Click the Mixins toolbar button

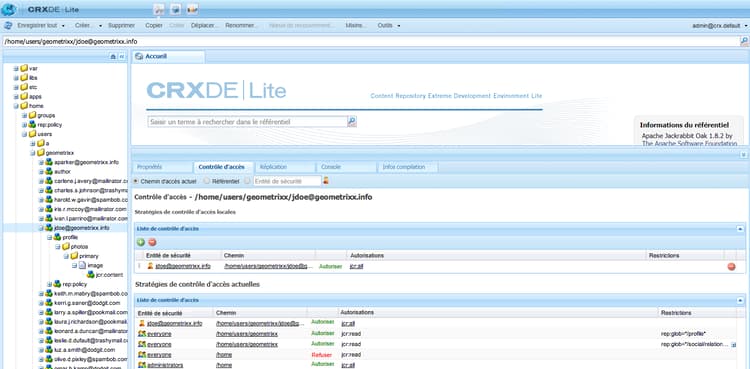coord(356,25)
